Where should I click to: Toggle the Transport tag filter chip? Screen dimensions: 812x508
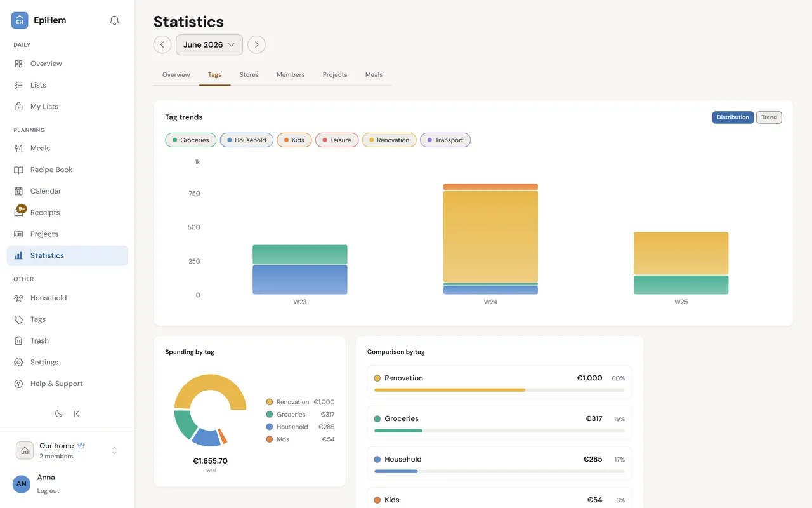coord(445,140)
